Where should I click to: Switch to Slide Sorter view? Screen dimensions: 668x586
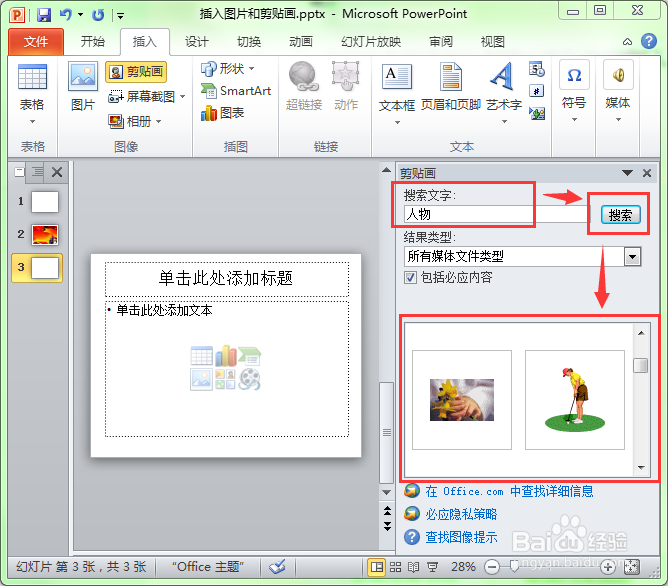(x=395, y=567)
